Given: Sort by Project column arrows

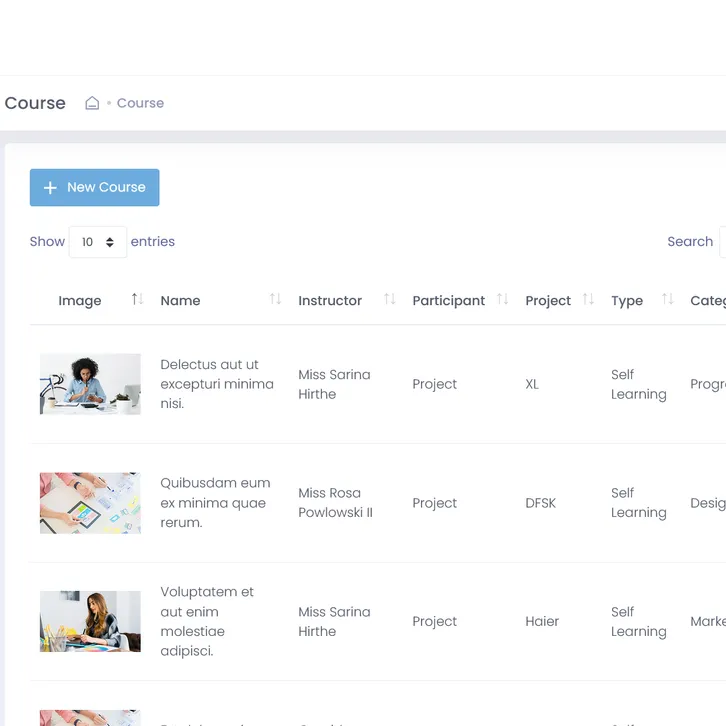Looking at the screenshot, I should (x=588, y=300).
